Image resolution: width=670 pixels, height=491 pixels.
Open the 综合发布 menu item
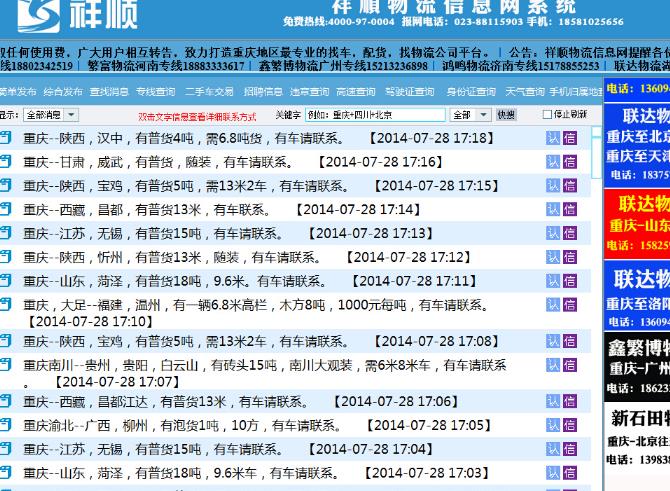(x=63, y=91)
